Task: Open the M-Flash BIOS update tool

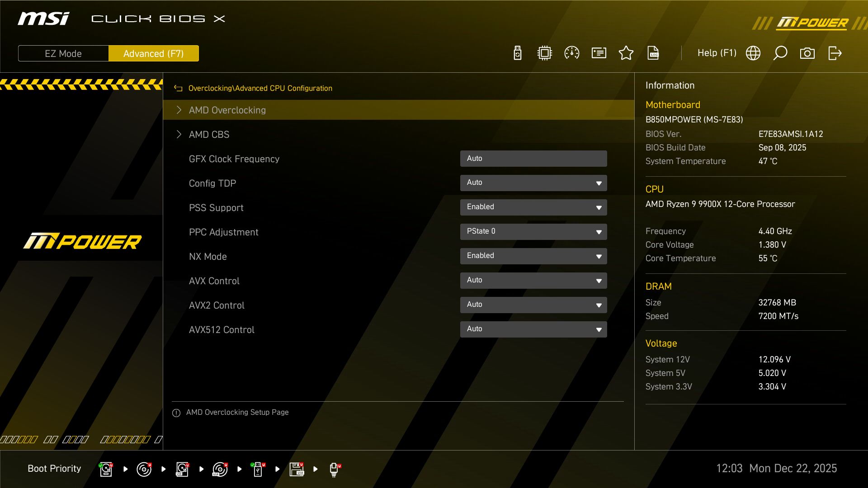Action: (517, 53)
